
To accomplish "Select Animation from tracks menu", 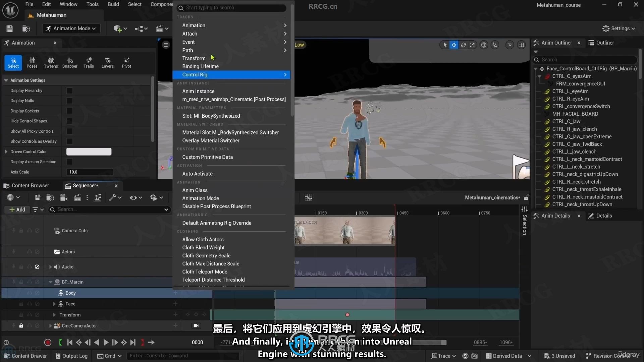I will tap(193, 25).
